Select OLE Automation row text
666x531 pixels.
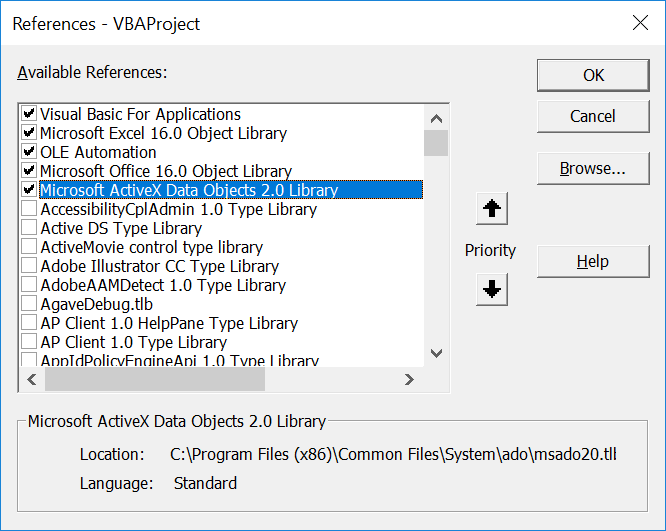98,152
